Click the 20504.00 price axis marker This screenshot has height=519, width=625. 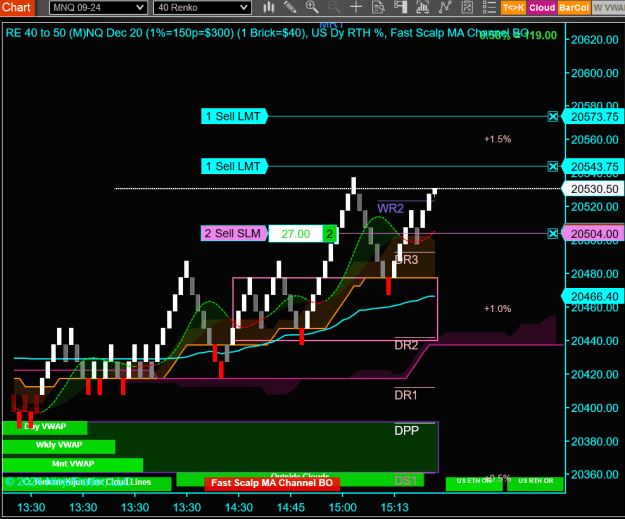(x=593, y=234)
